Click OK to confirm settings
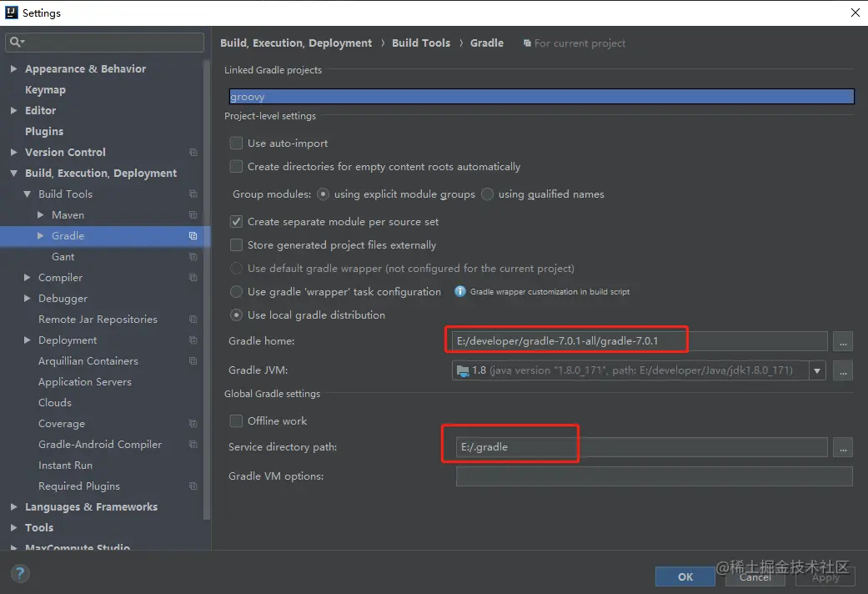Screen dimensions: 868x594 (685, 576)
